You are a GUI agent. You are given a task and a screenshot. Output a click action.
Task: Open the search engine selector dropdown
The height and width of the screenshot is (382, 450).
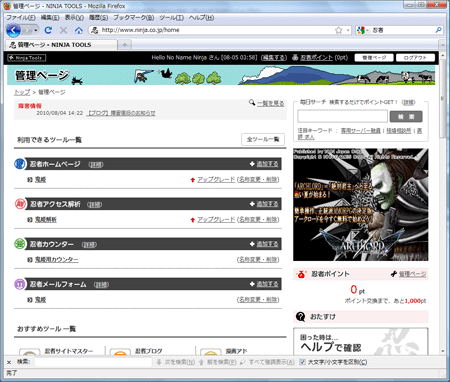363,30
